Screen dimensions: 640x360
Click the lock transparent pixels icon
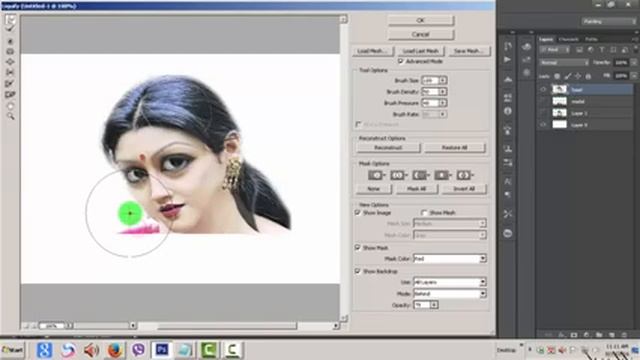[557, 76]
